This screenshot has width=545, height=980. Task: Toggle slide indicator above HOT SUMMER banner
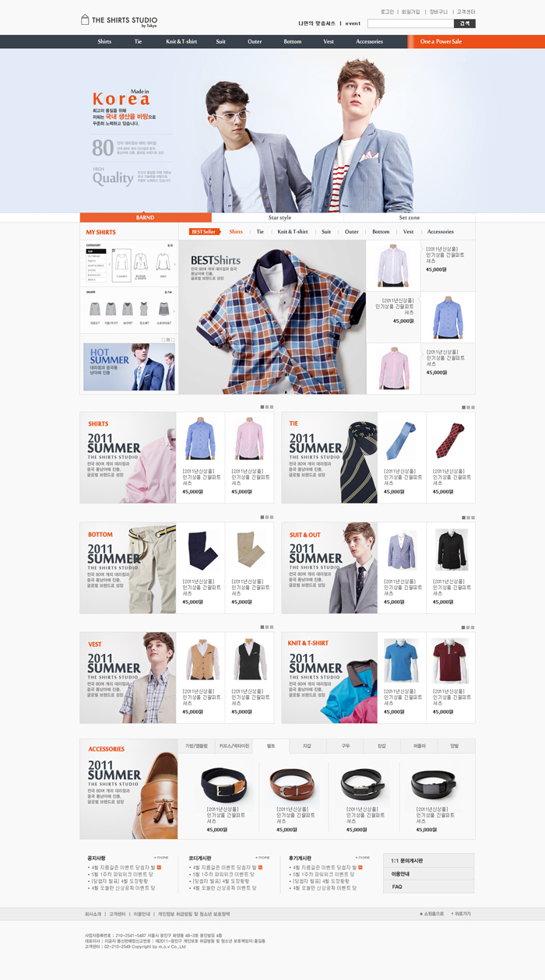(167, 339)
